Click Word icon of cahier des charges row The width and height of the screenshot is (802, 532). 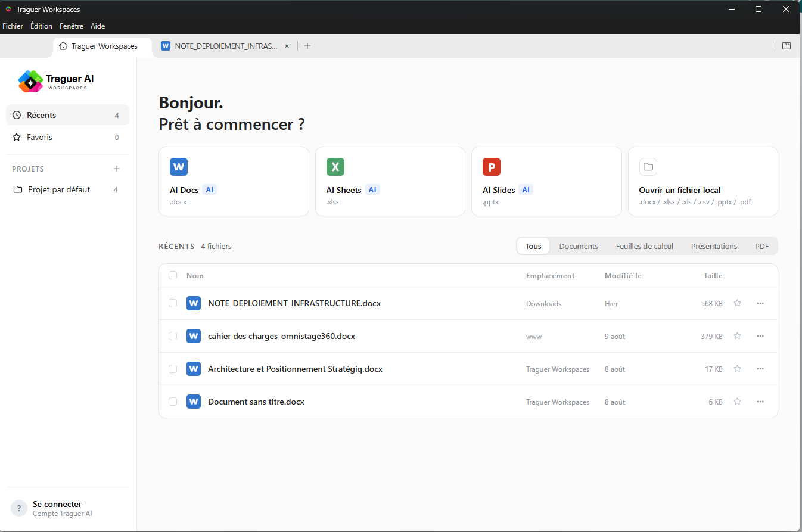[194, 336]
